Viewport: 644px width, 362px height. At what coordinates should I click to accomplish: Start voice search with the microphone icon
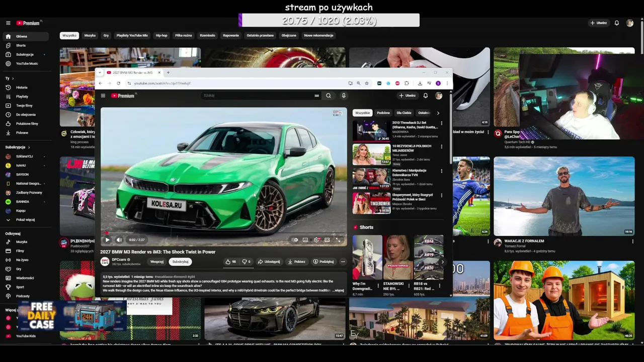344,96
